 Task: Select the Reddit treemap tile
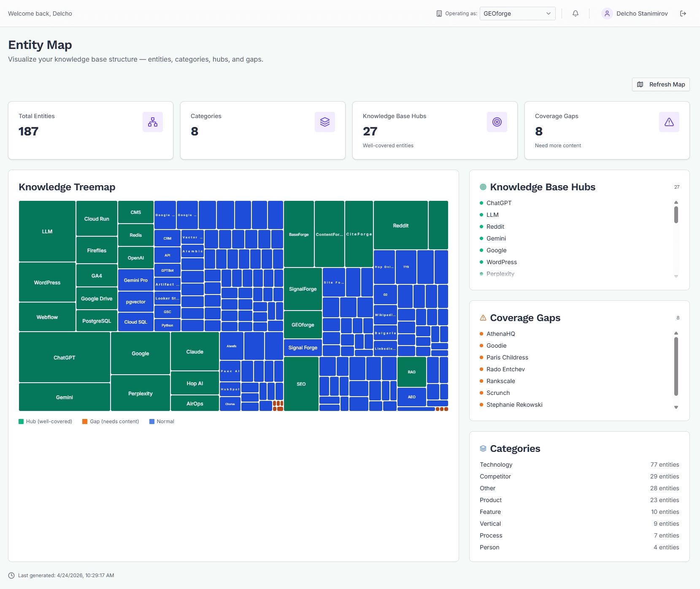pos(401,225)
